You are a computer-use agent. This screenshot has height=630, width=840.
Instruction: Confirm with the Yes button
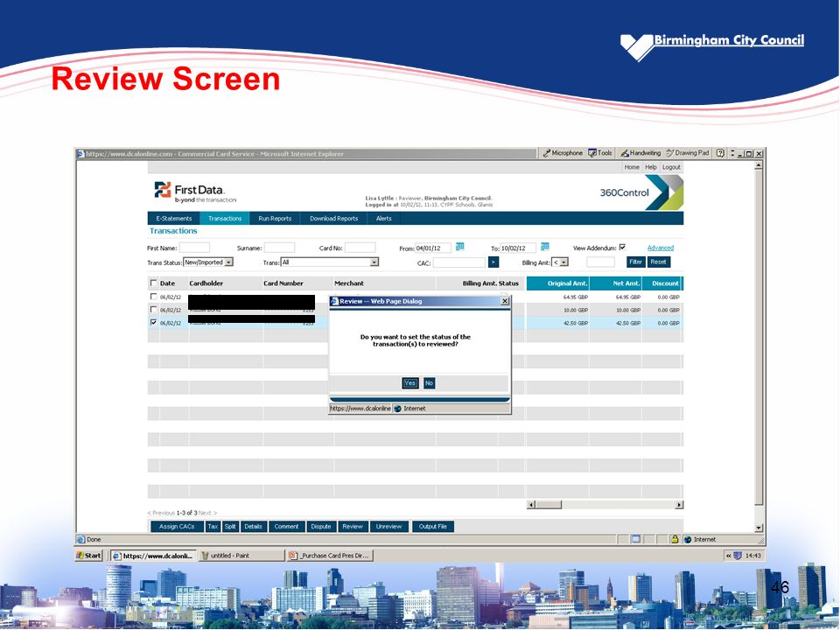tap(409, 383)
